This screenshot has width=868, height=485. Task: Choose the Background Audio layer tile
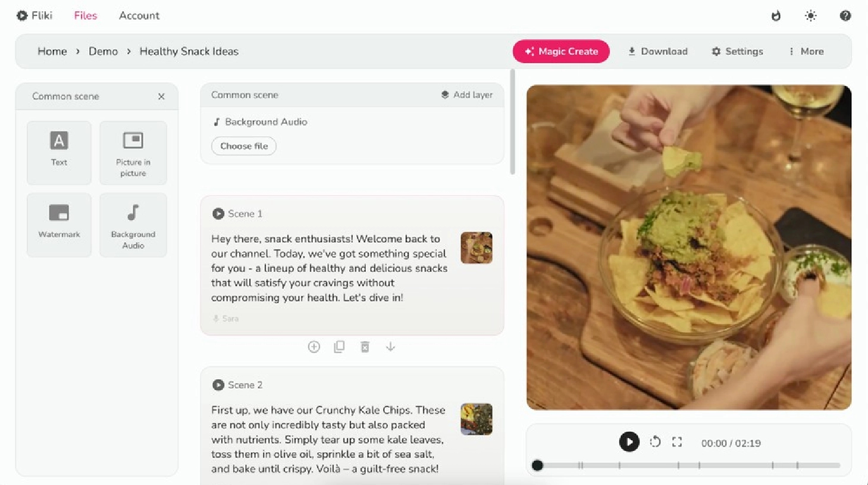pyautogui.click(x=133, y=225)
